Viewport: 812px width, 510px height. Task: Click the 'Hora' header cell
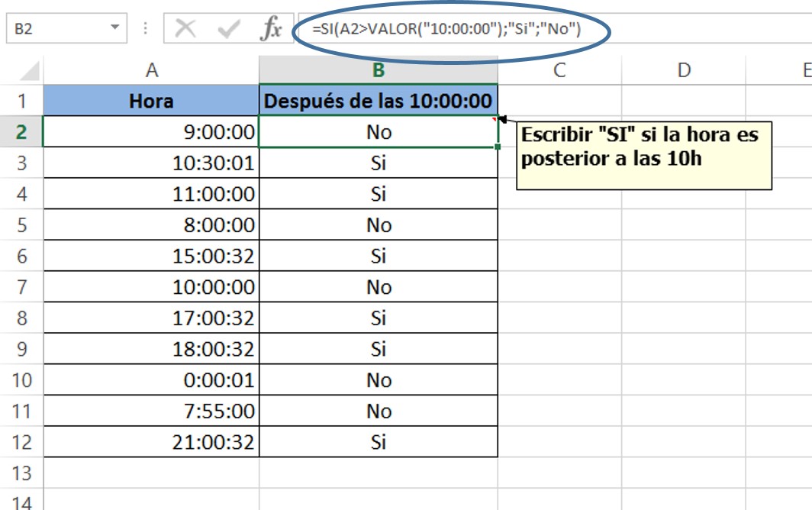151,101
